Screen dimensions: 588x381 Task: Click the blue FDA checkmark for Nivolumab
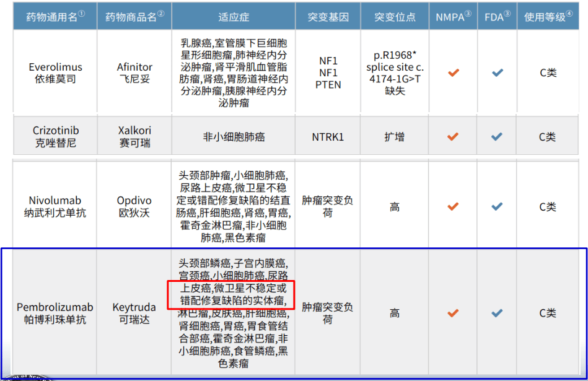497,206
